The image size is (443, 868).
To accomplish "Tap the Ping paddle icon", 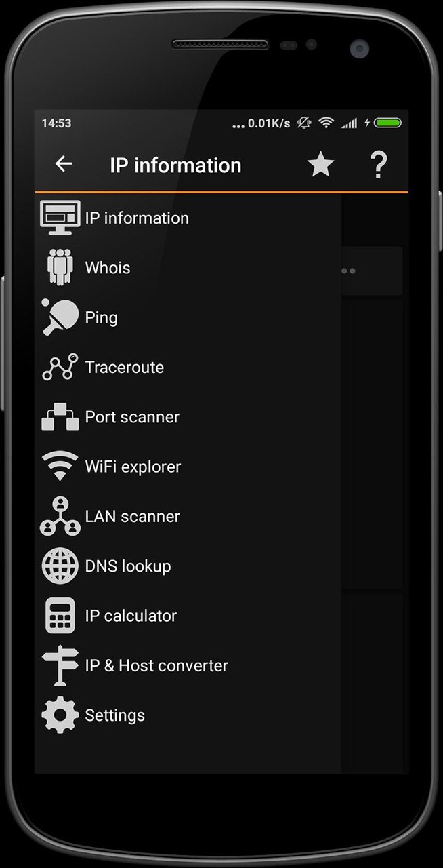I will tap(60, 317).
